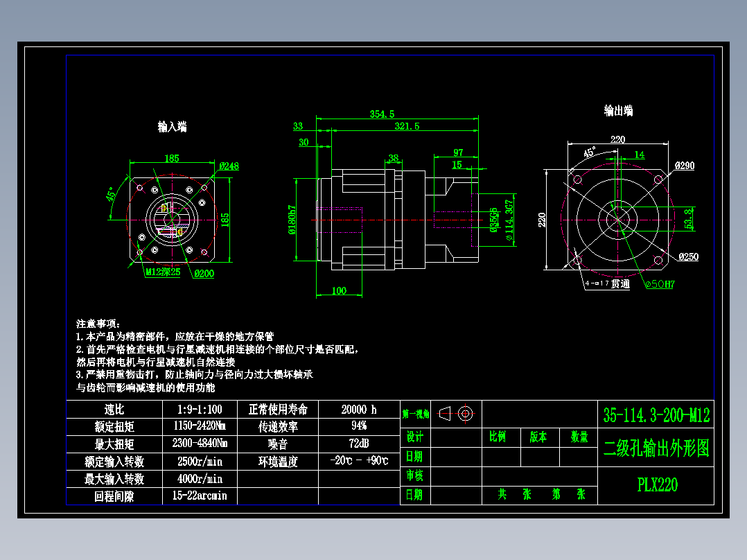
Task: Click the 设计 designer field
Action: [416, 436]
